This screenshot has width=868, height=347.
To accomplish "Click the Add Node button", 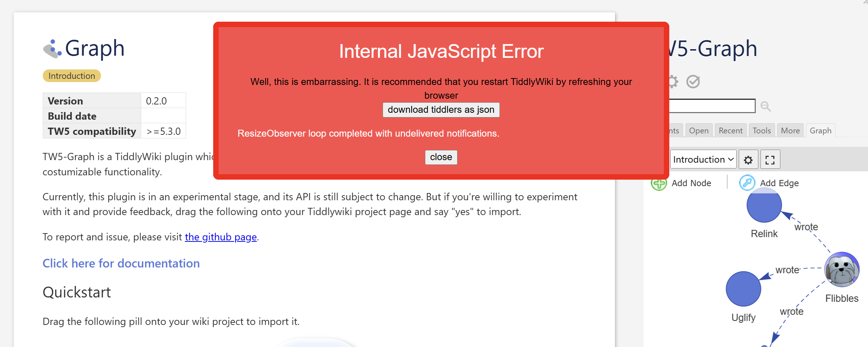I will tap(682, 183).
